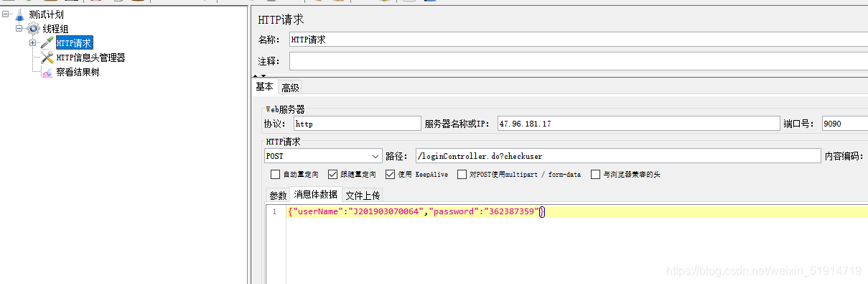868x284 pixels.
Task: Switch to the 高级 tab
Action: (x=290, y=88)
